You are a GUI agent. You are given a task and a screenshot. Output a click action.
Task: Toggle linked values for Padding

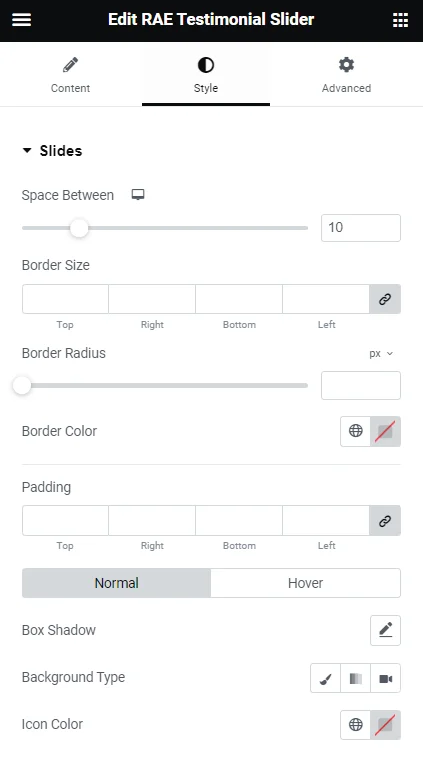(385, 521)
